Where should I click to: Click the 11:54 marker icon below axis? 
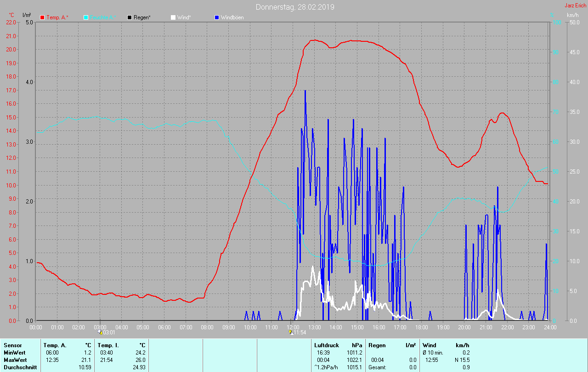click(291, 332)
